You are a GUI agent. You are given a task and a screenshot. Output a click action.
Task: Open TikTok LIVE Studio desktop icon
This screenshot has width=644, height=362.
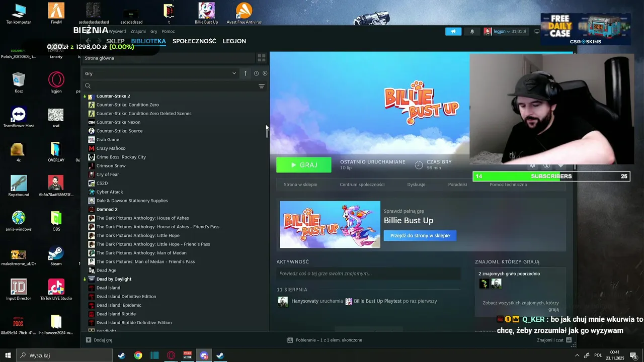click(56, 290)
